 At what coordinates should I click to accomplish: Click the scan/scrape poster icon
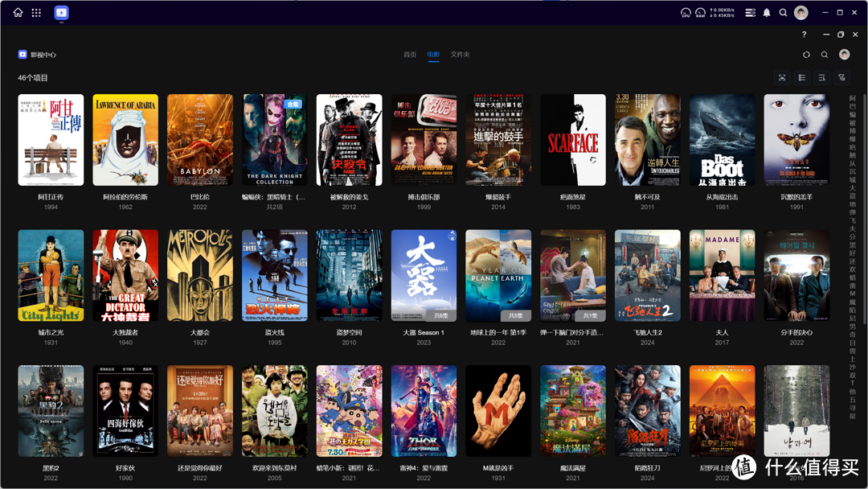782,77
